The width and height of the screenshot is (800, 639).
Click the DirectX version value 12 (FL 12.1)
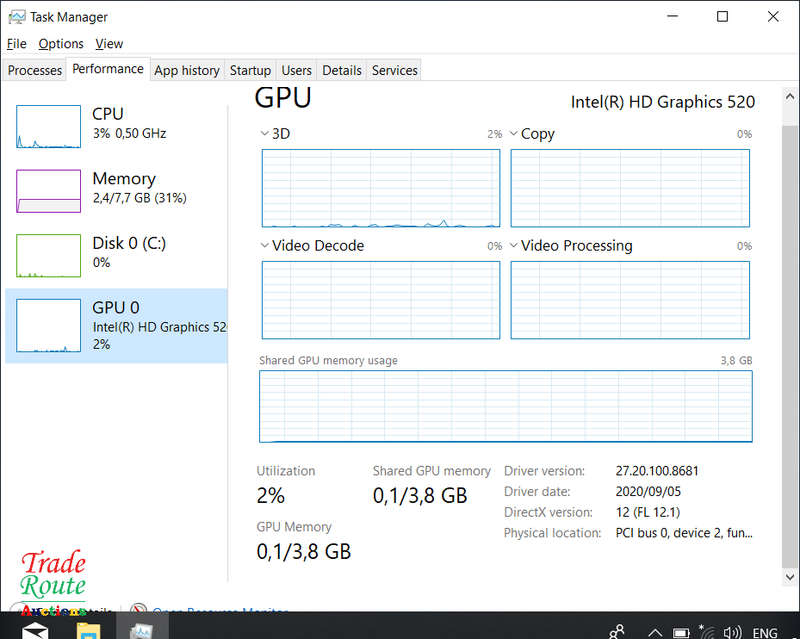[648, 512]
